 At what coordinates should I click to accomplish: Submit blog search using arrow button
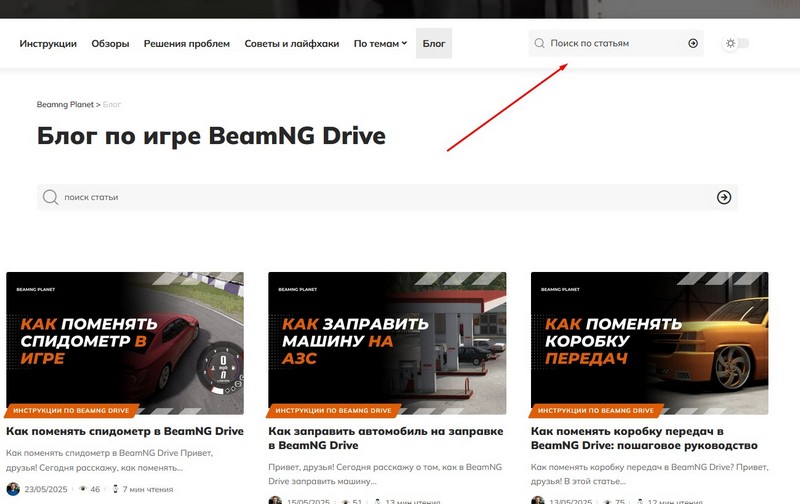tap(724, 197)
